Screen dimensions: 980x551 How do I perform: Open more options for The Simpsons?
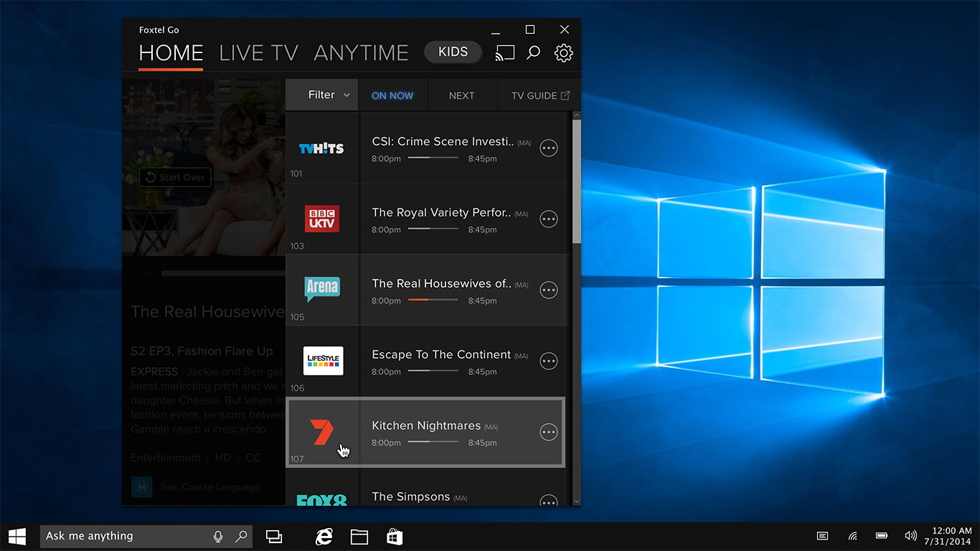click(549, 500)
